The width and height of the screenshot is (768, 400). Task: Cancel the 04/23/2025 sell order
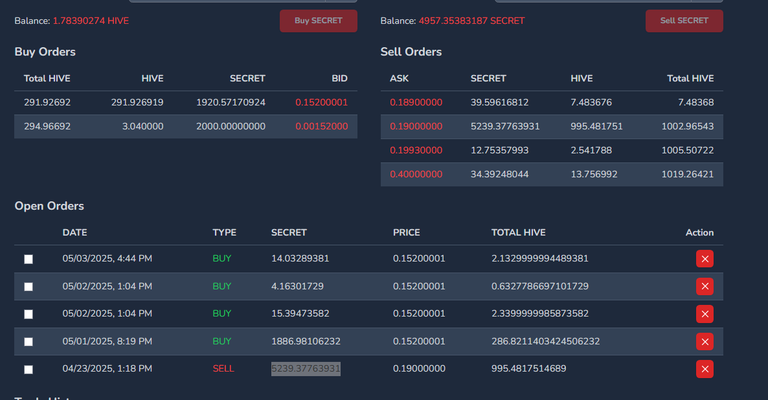pyautogui.click(x=704, y=369)
